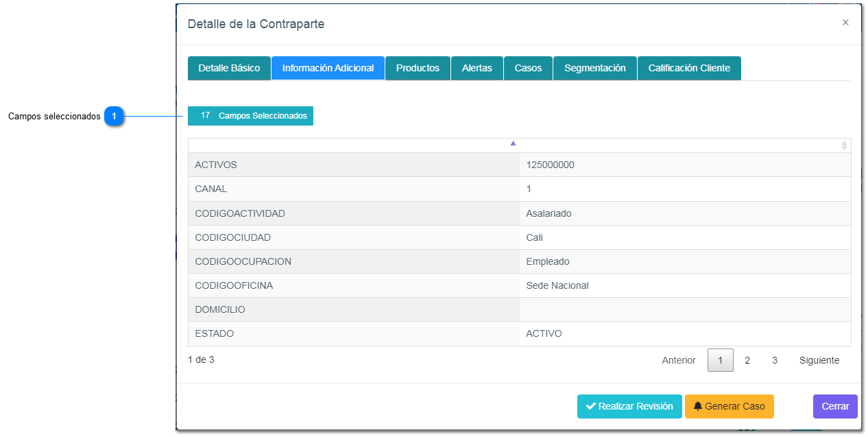Close the Detalle de la Contraparte dialog

coord(845,23)
